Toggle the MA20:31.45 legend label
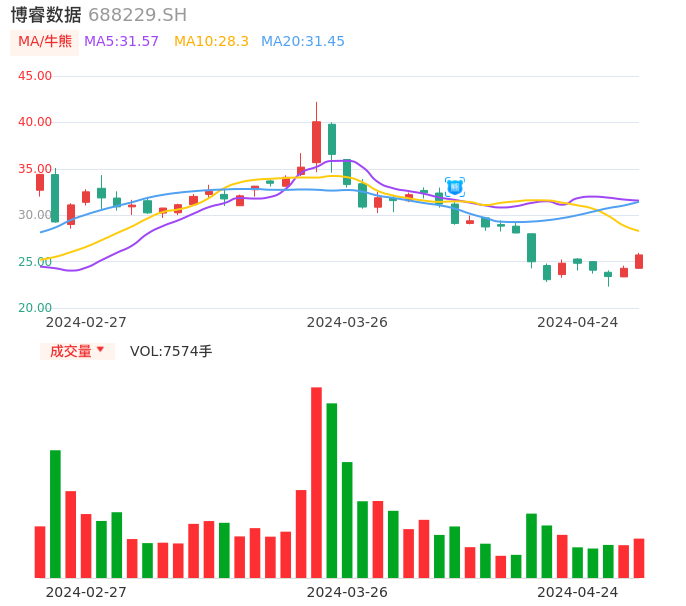Image resolution: width=686 pixels, height=606 pixels. click(302, 42)
